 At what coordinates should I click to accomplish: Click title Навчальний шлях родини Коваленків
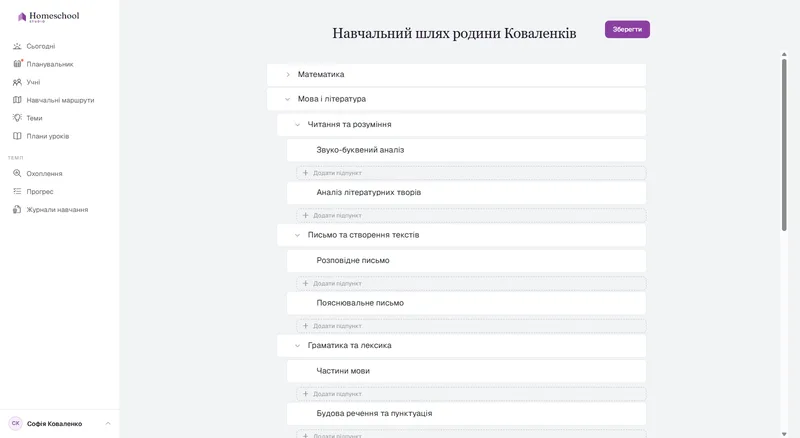(454, 33)
